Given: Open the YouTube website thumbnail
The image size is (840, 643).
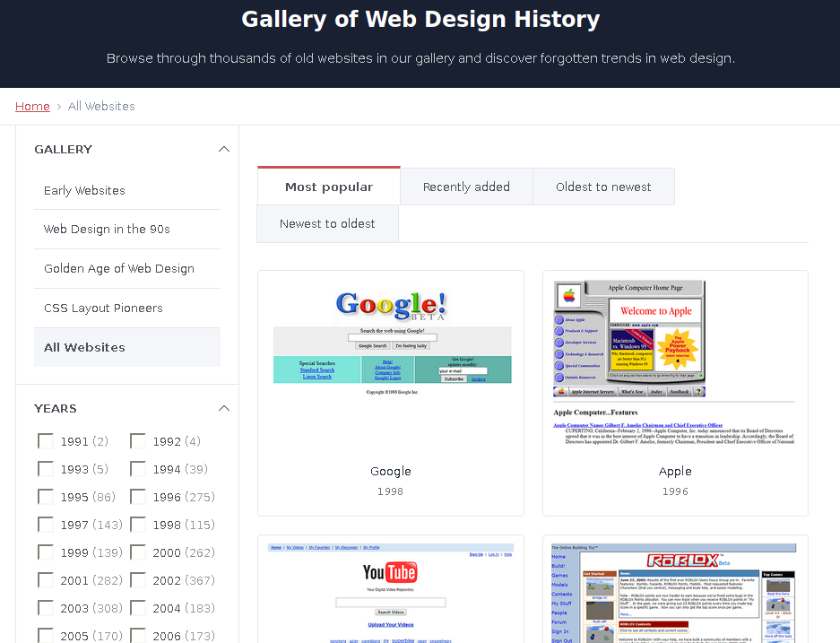Looking at the screenshot, I should (391, 593).
